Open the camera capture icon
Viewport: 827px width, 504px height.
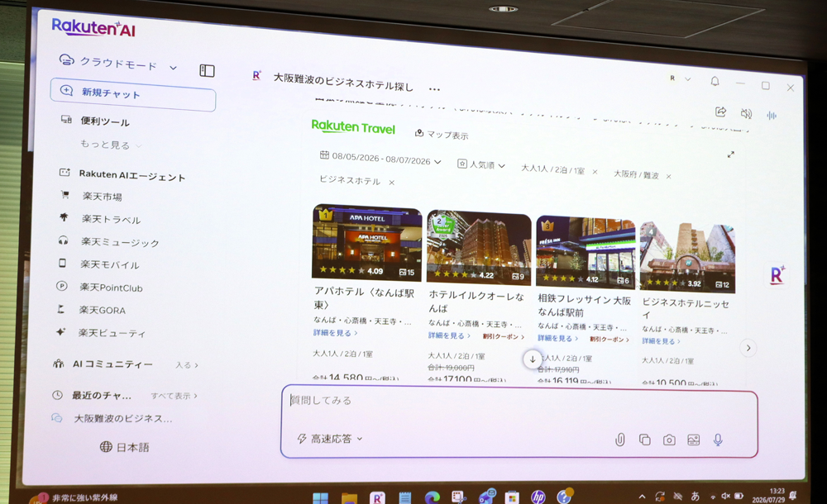coord(669,440)
